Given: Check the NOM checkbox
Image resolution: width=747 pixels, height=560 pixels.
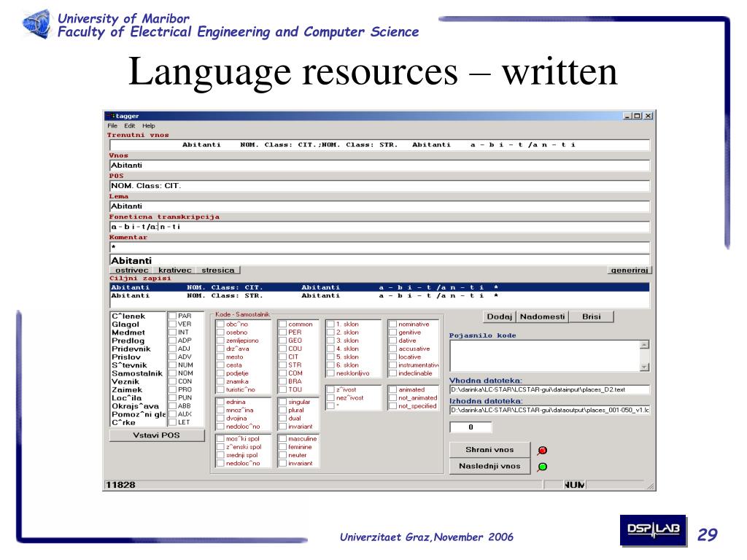Looking at the screenshot, I should click(x=172, y=373).
